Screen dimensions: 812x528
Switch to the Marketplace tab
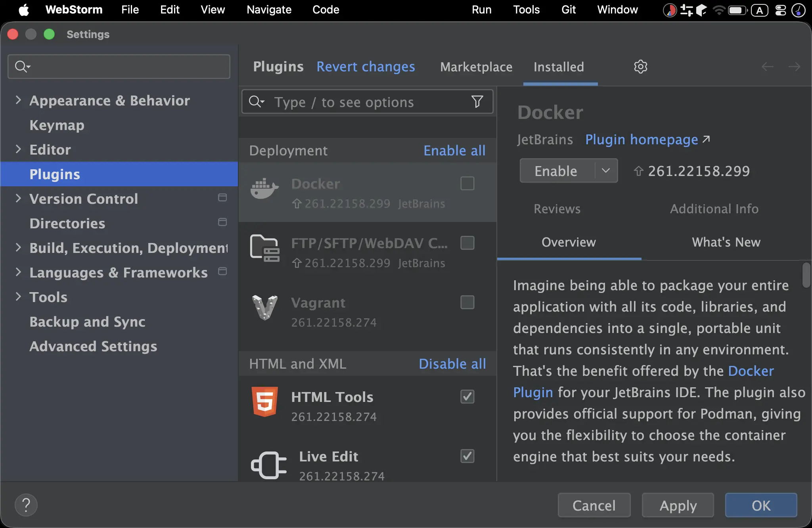tap(476, 67)
